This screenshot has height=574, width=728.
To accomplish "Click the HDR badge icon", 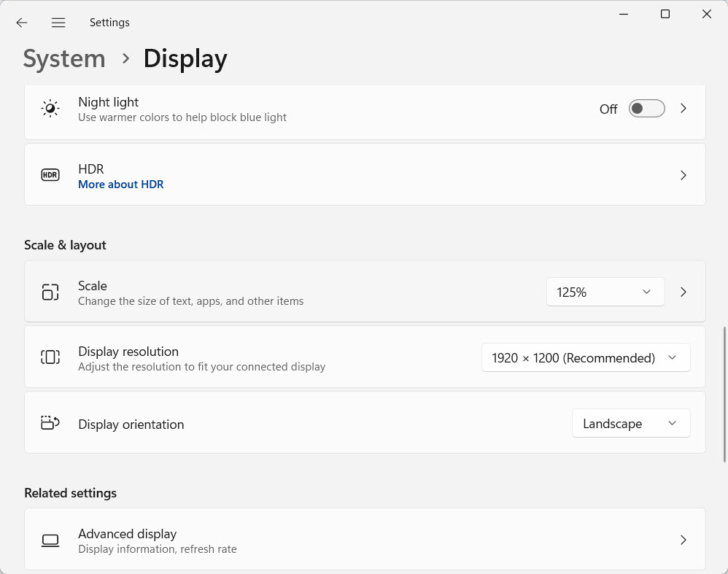I will pos(50,175).
